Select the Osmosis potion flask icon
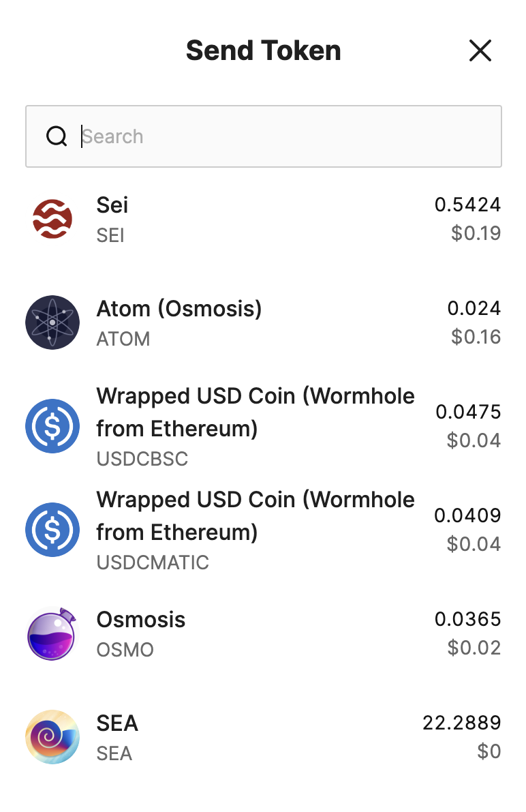 point(52,633)
